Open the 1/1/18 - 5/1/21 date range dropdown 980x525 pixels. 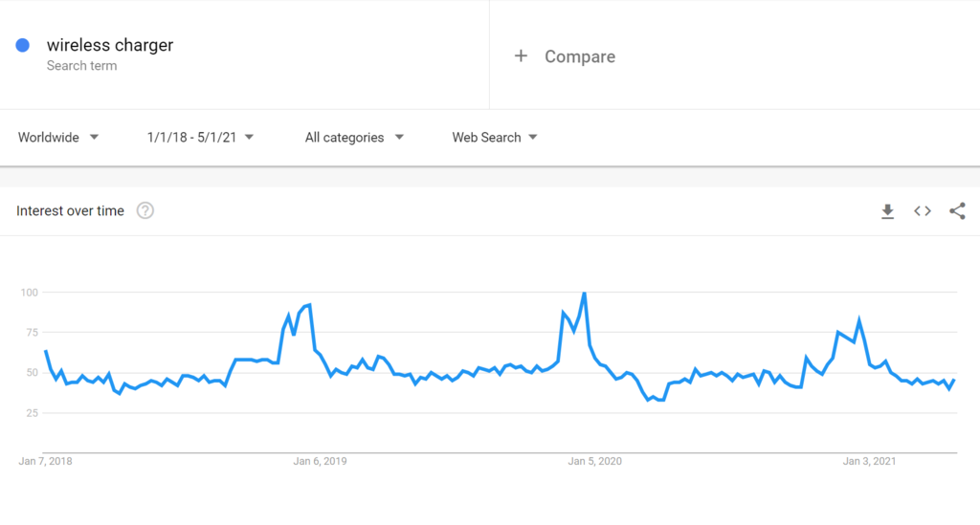click(x=200, y=138)
